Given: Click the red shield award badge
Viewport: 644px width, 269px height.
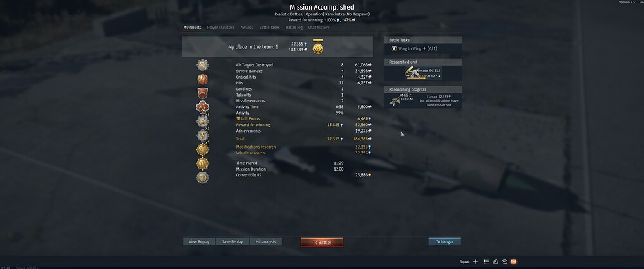Looking at the screenshot, I should [x=202, y=93].
